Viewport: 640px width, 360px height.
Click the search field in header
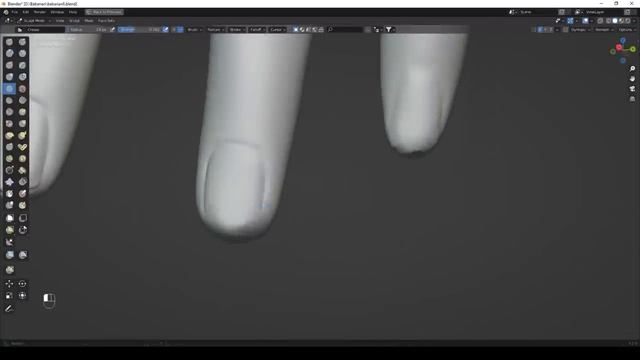click(345, 29)
